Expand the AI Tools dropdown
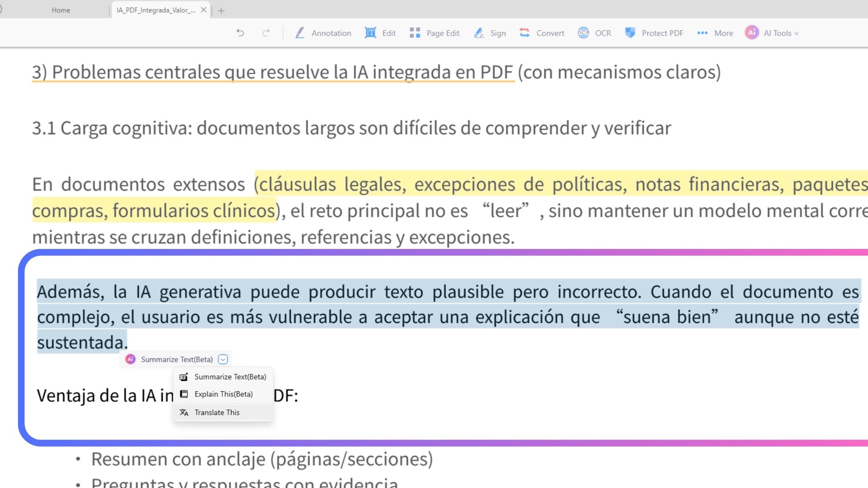The image size is (868, 488). [x=772, y=33]
